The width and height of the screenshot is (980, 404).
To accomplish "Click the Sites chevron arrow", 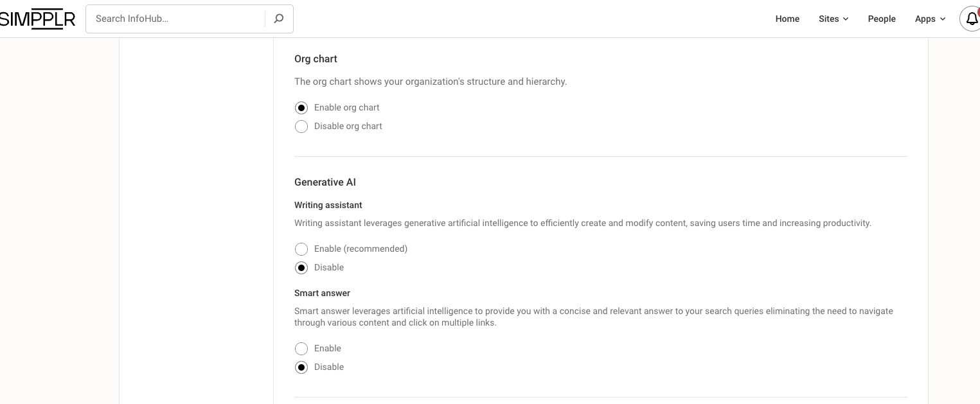I will coord(846,19).
